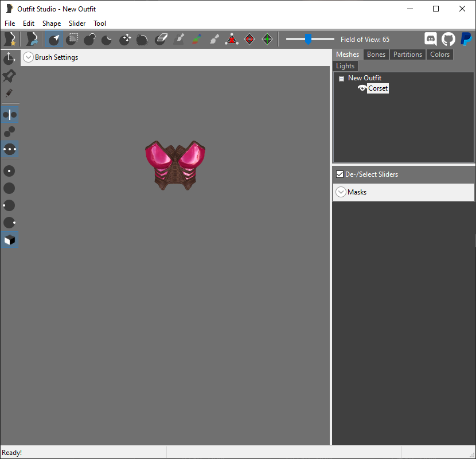This screenshot has width=476, height=459.
Task: Switch to the Bones tab
Action: click(376, 55)
